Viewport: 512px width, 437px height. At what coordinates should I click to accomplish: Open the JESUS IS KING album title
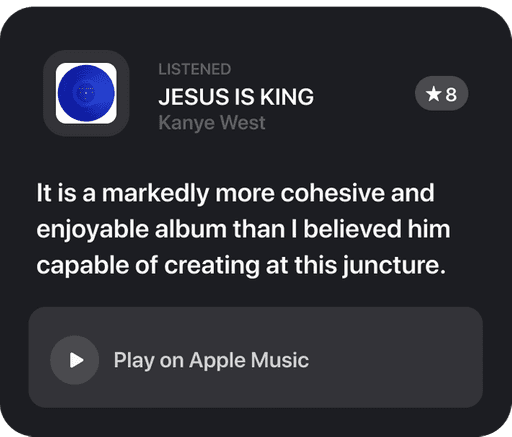236,97
